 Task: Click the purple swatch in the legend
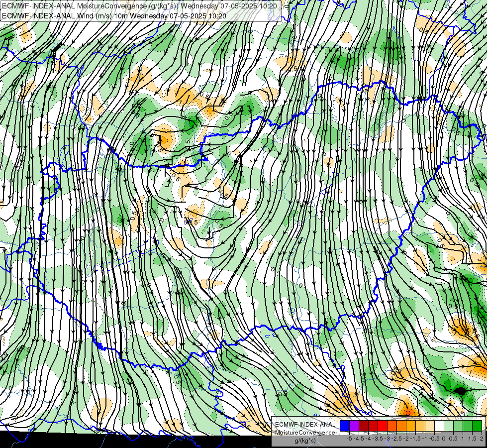click(354, 426)
